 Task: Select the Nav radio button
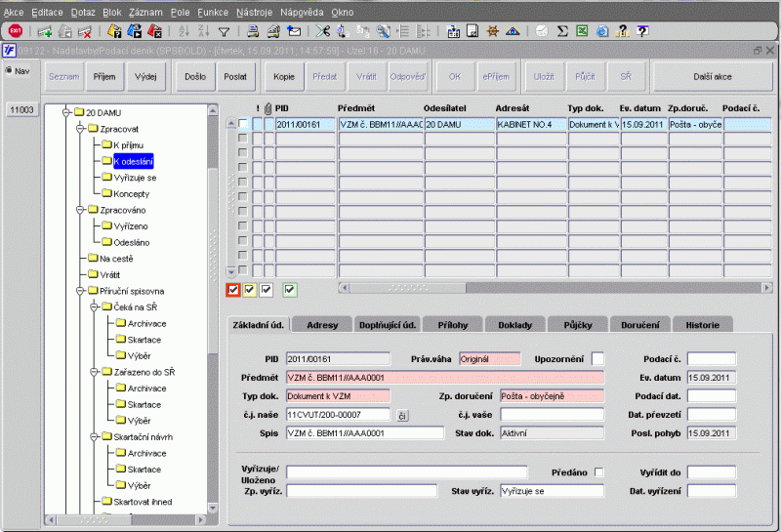coord(9,70)
